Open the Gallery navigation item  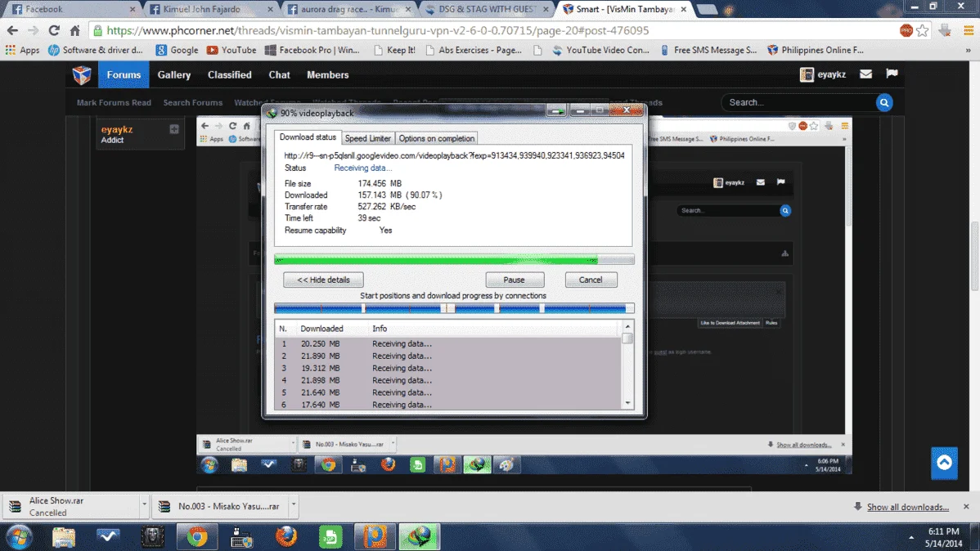click(x=173, y=75)
